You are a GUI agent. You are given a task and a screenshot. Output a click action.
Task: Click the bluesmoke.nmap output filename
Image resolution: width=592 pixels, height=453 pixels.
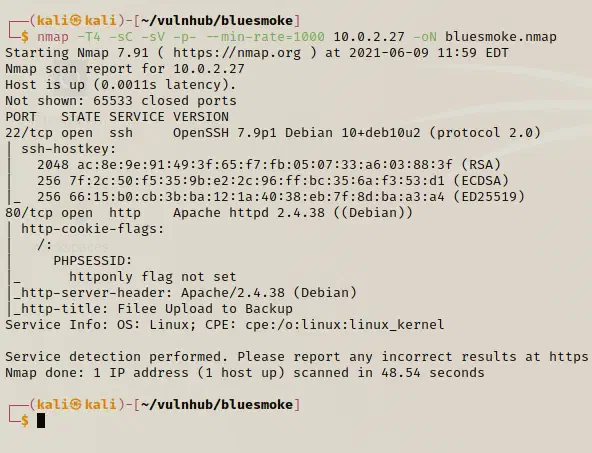(x=501, y=37)
